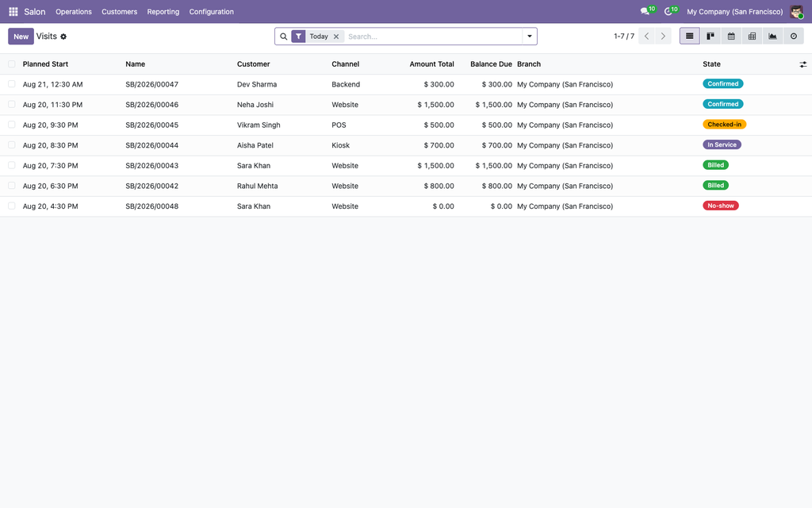Check the SB/2026/00046 row checkbox
The image size is (812, 508).
tap(11, 104)
